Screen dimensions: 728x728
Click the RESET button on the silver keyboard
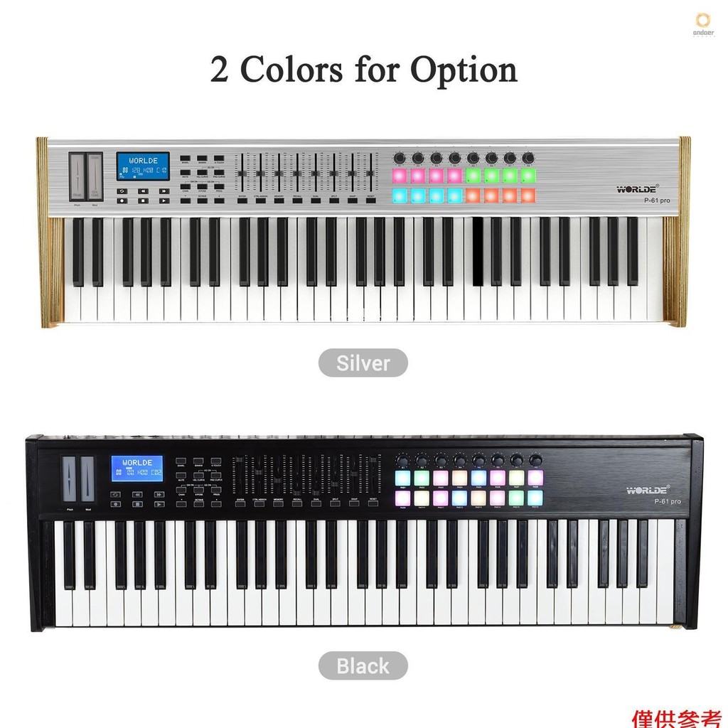click(370, 200)
